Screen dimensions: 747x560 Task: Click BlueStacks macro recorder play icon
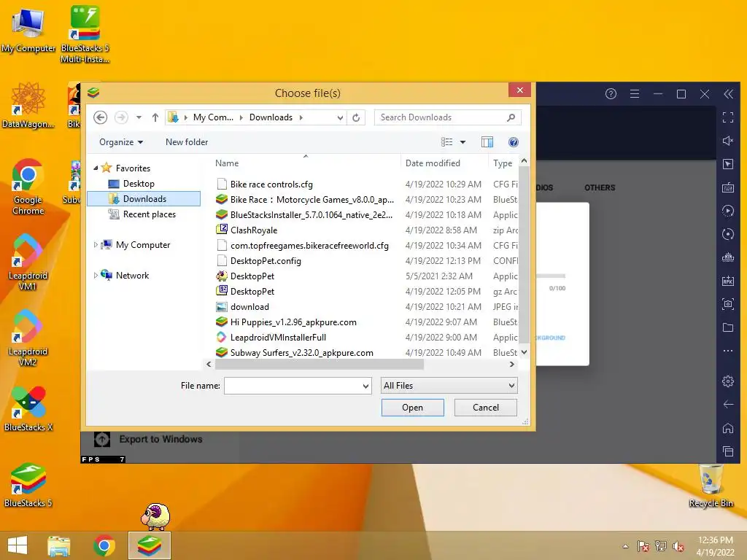point(728,211)
